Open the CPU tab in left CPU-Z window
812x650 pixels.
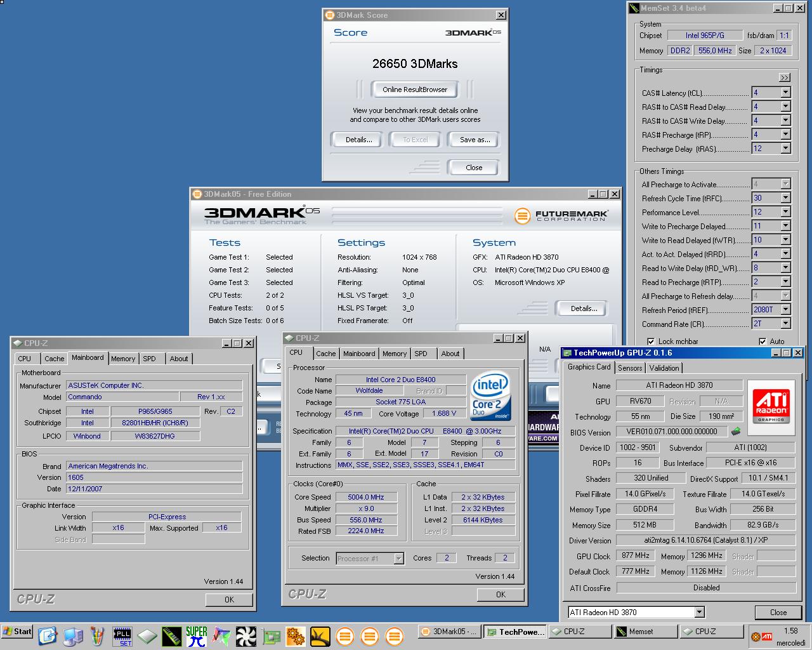[x=25, y=359]
